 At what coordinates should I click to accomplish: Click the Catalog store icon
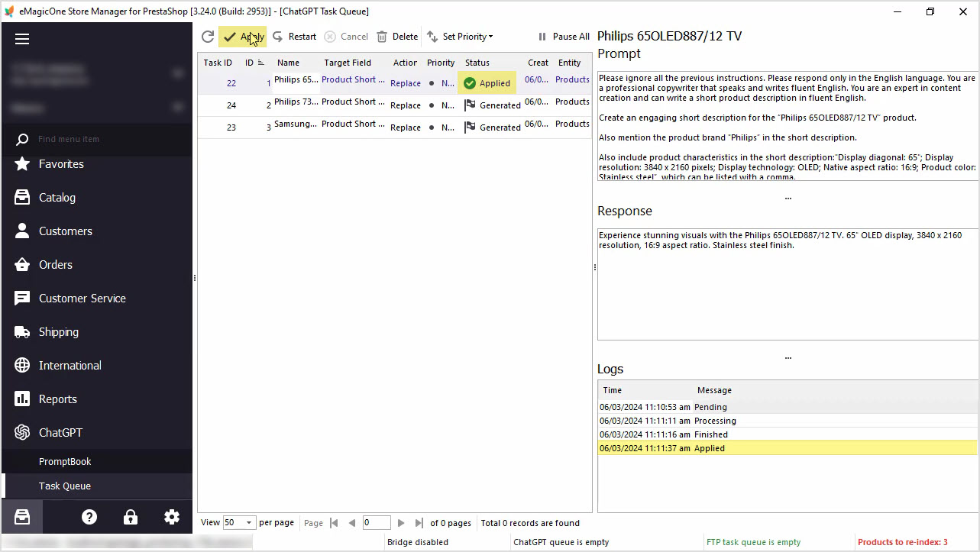[22, 198]
